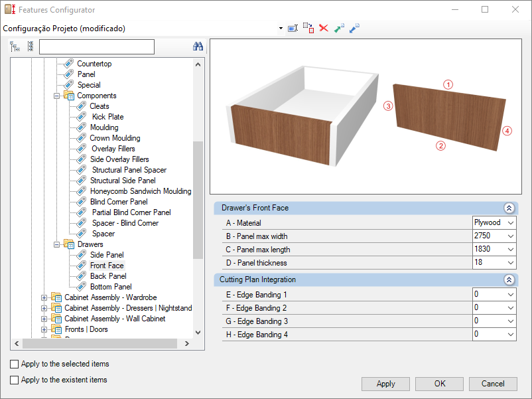Select the Panel tree item
The width and height of the screenshot is (532, 399).
[x=86, y=74]
